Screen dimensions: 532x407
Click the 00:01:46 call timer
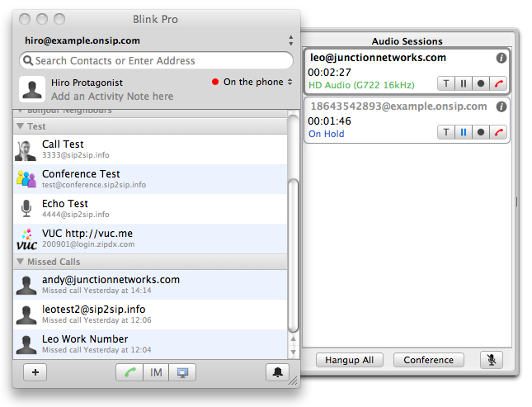(329, 121)
